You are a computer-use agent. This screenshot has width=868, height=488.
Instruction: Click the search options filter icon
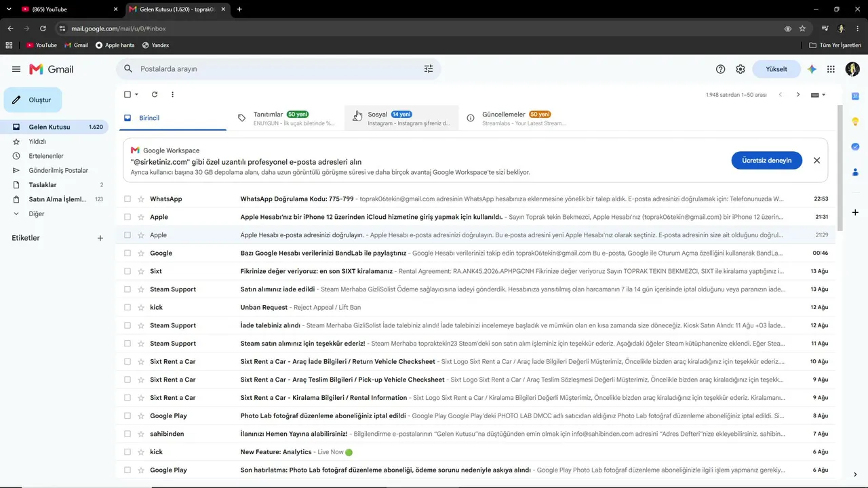pyautogui.click(x=429, y=69)
